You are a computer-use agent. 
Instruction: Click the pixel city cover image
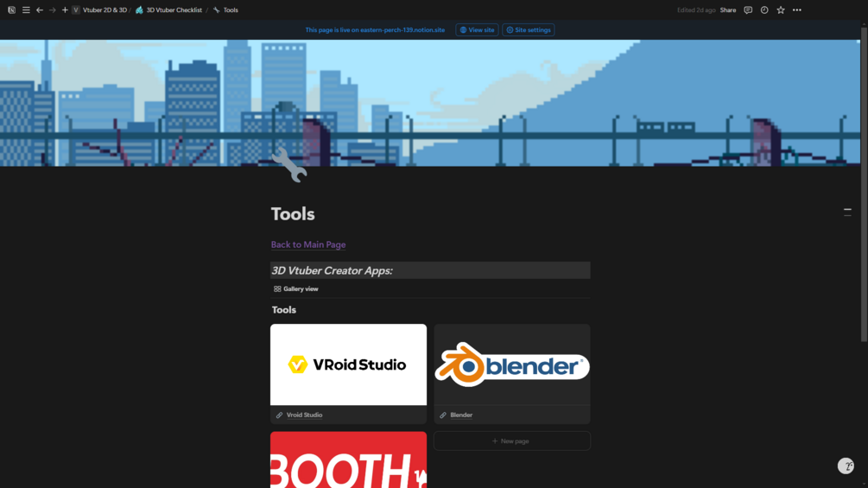(430, 103)
